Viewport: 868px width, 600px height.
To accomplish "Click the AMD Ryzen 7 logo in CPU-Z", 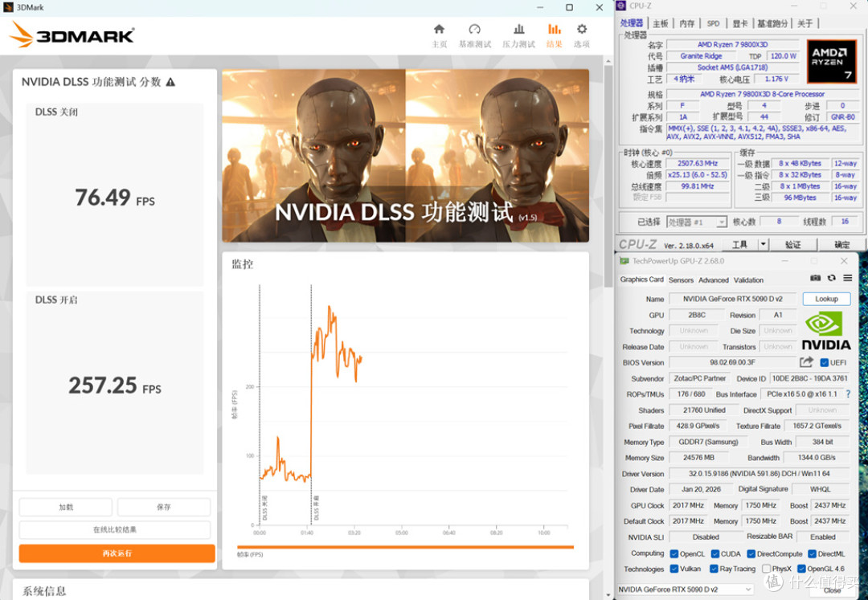I will [832, 61].
